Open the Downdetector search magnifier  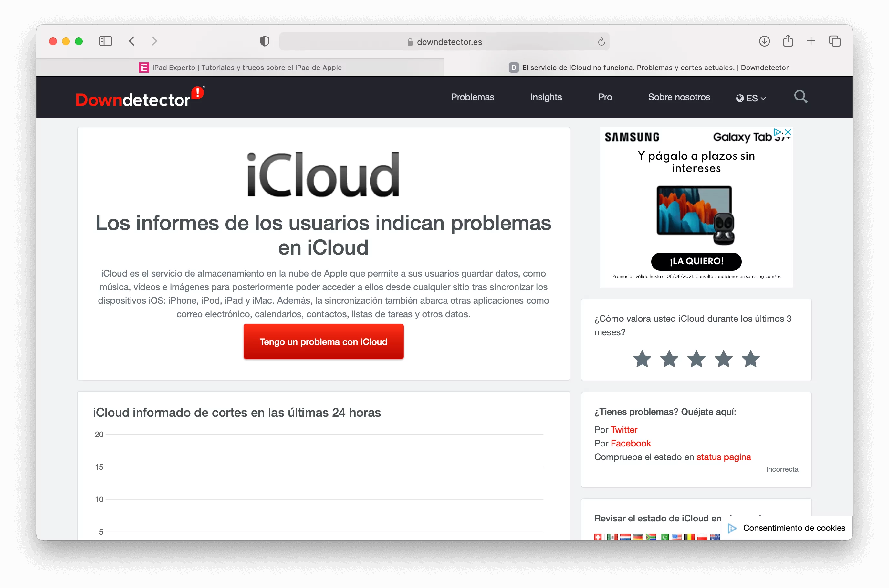click(x=800, y=97)
